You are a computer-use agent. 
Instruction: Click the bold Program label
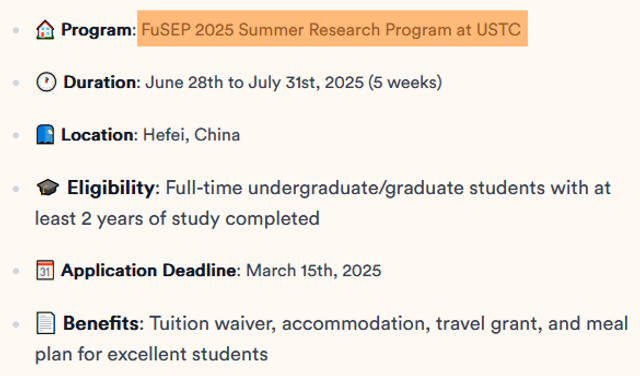click(96, 30)
